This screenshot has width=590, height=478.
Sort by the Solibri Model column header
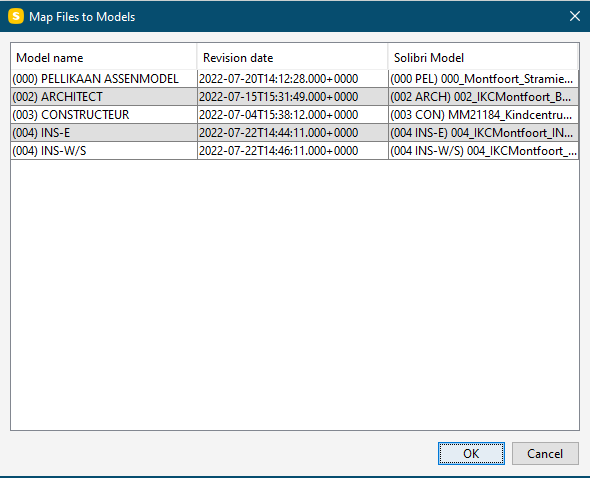coord(483,58)
